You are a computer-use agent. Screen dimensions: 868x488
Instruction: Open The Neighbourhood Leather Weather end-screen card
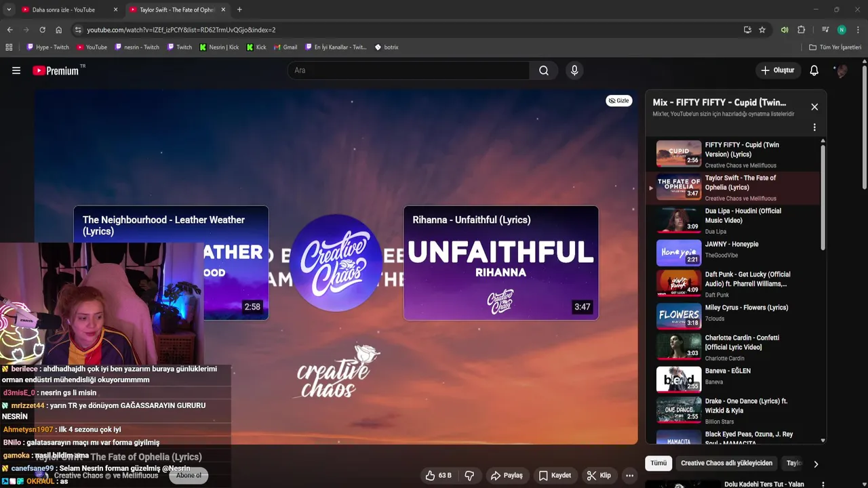tap(171, 263)
